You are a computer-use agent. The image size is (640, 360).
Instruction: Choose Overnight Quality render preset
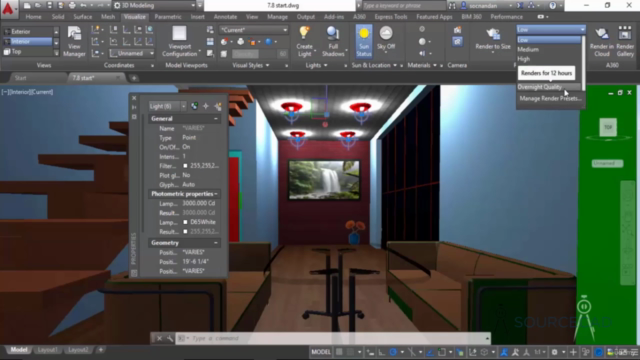[549, 87]
